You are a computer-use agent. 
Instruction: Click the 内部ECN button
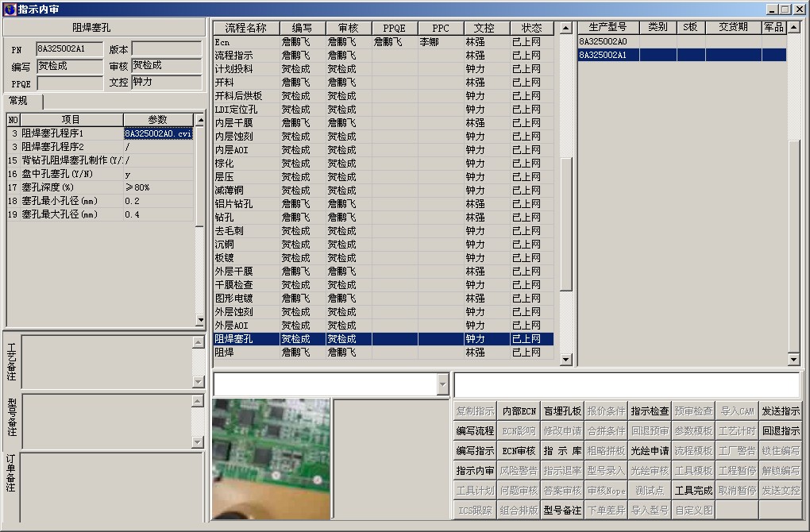point(519,411)
